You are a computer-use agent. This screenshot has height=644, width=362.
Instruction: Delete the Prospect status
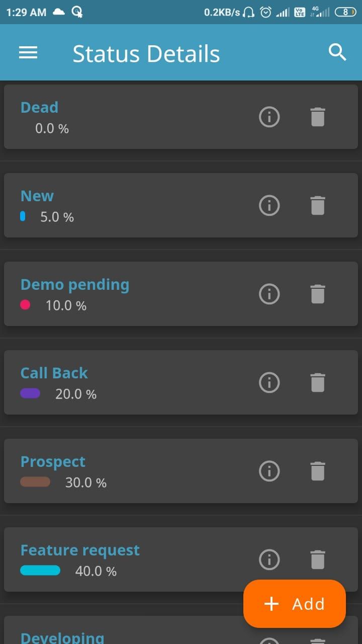317,471
